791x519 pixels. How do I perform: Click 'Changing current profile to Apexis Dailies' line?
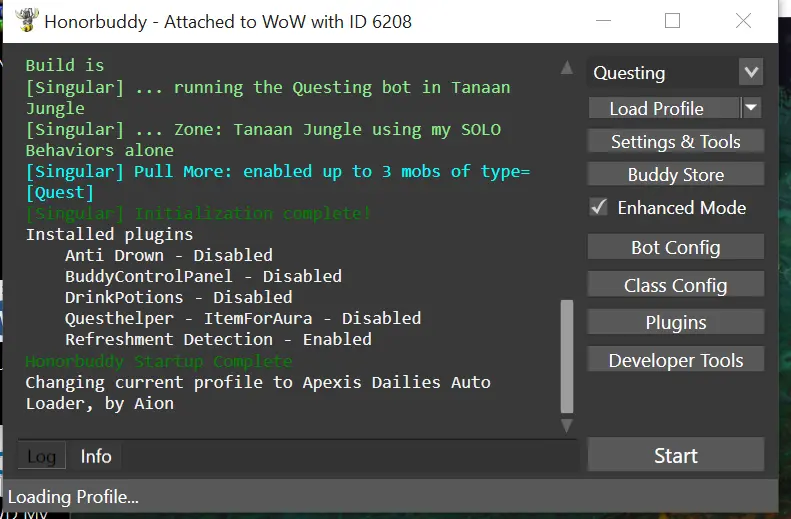[258, 393]
